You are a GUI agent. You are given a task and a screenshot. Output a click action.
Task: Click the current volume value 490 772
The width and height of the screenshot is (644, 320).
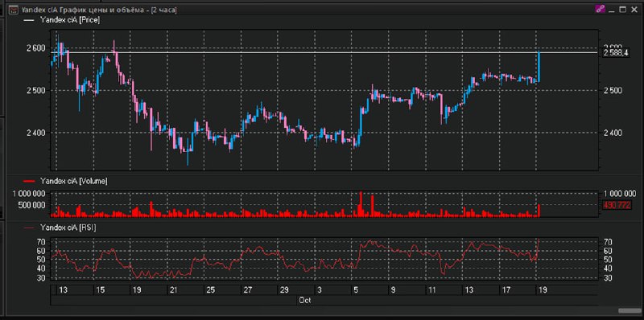click(617, 205)
